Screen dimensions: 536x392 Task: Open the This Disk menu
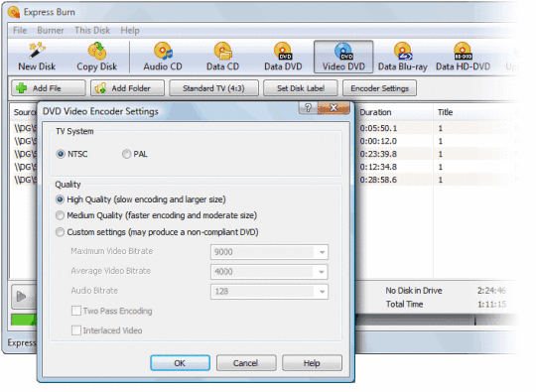(92, 31)
